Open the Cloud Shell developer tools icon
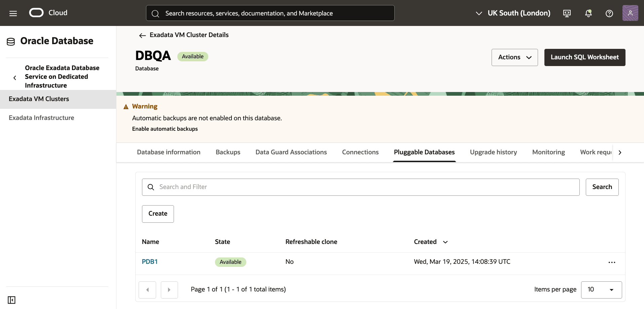644x309 pixels. 567,13
